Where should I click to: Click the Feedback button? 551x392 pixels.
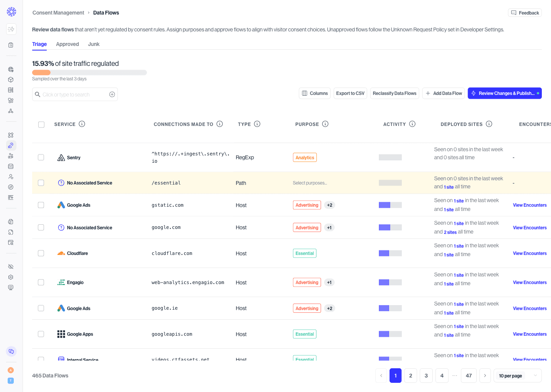coord(525,13)
